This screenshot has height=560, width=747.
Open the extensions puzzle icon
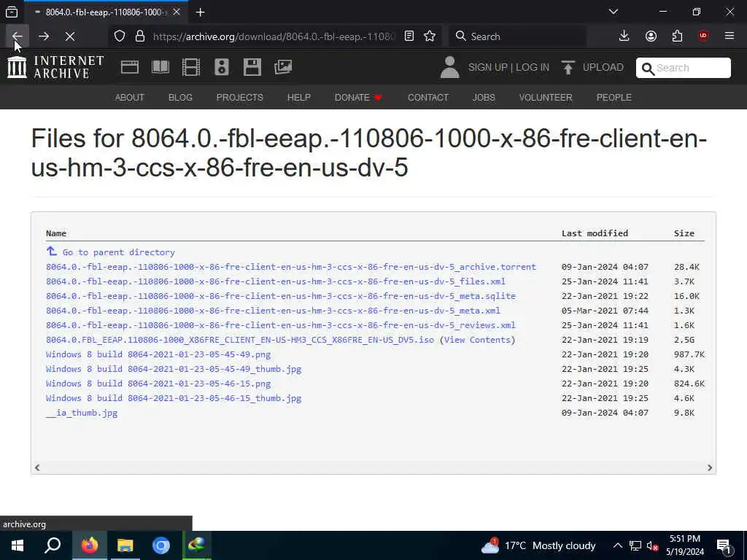677,36
